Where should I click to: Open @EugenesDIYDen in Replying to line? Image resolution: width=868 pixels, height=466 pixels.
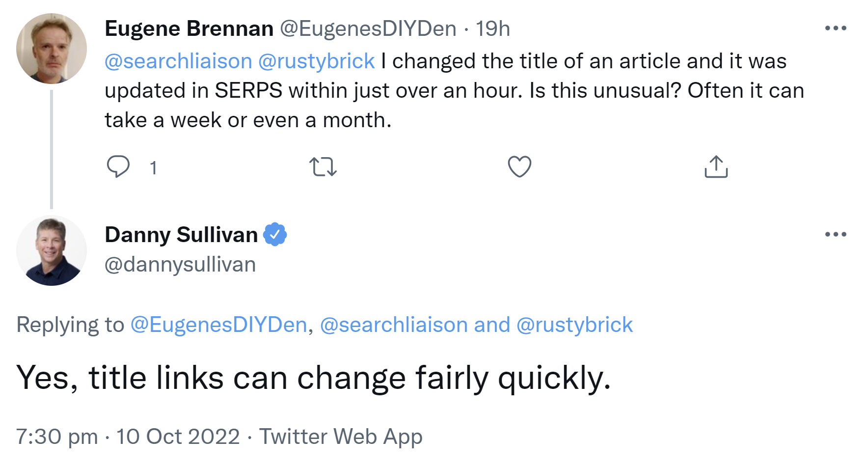(x=219, y=325)
